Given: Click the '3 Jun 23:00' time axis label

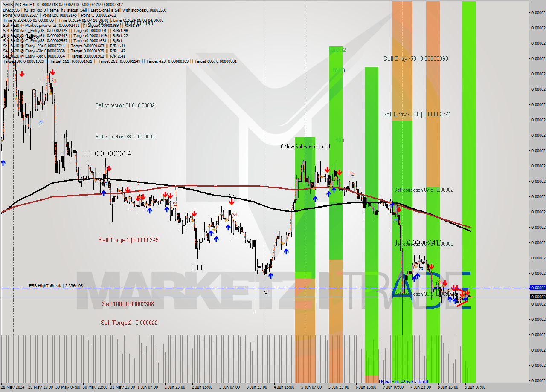Looking at the screenshot, I should (257, 387).
